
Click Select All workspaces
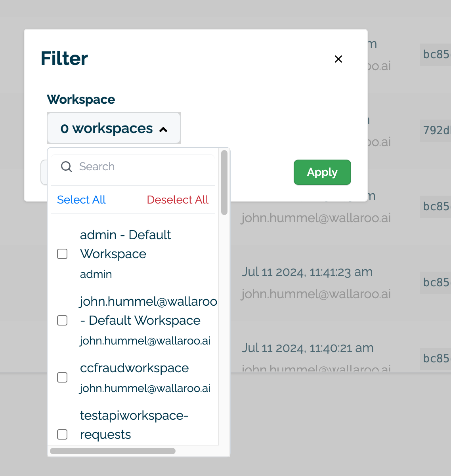[81, 200]
